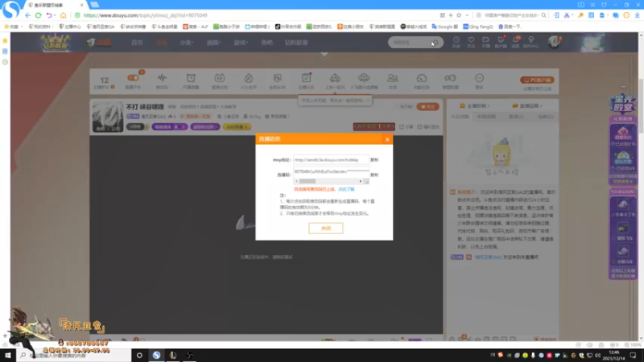Viewport: 644px width, 362px height.
Task: Bookmark page with star icon in address bar
Action: pyautogui.click(x=459, y=15)
